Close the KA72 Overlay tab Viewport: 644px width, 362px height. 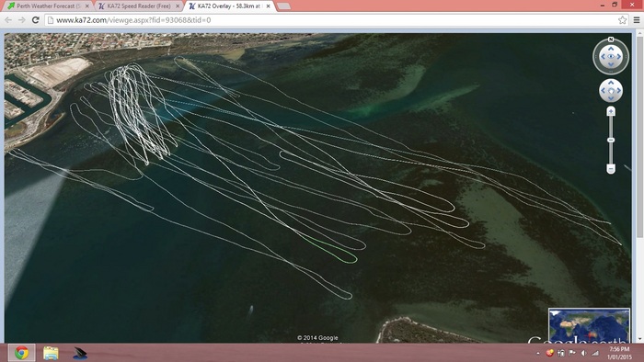pos(269,6)
